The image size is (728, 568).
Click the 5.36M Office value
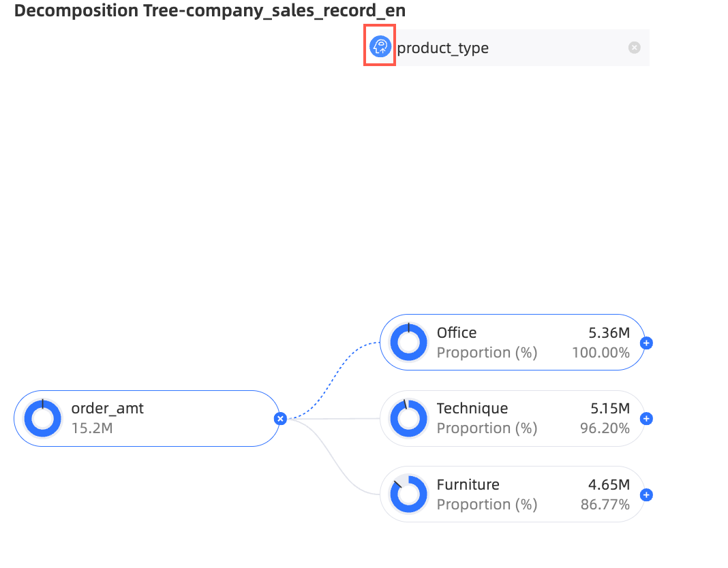[x=609, y=333]
